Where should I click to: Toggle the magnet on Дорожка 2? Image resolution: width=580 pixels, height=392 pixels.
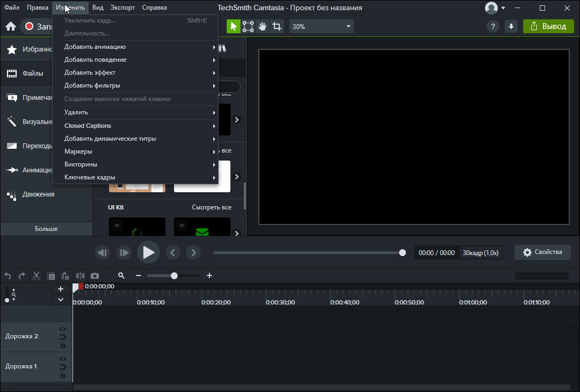click(x=63, y=337)
